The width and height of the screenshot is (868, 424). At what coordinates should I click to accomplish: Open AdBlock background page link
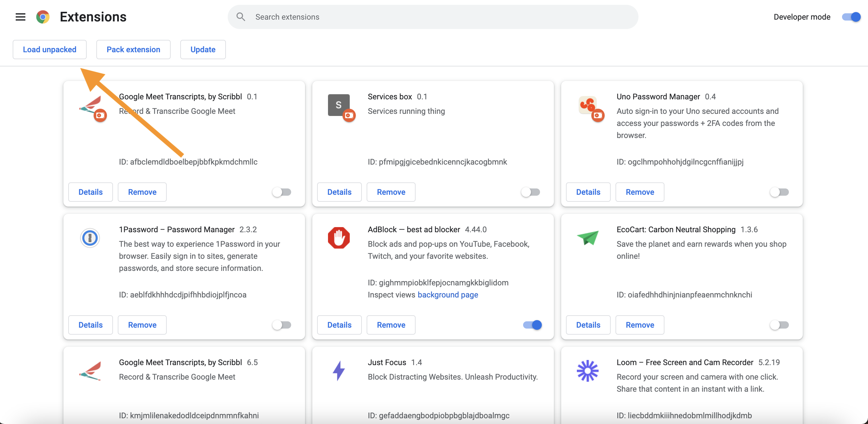(448, 295)
